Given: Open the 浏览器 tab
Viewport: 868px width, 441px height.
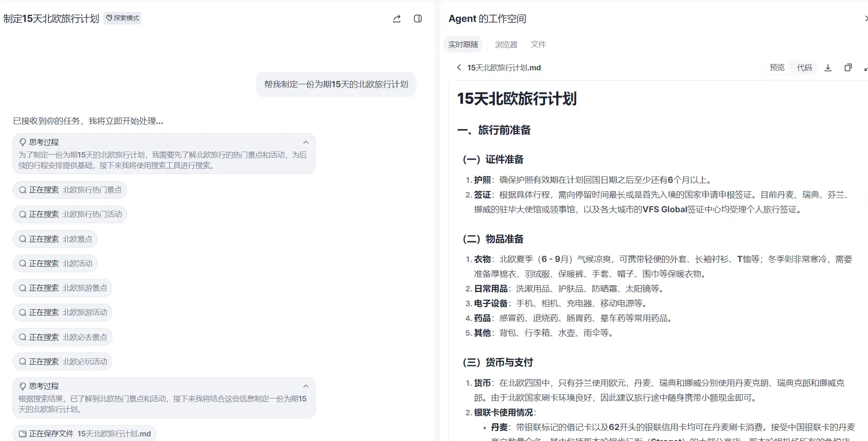Looking at the screenshot, I should click(x=506, y=44).
